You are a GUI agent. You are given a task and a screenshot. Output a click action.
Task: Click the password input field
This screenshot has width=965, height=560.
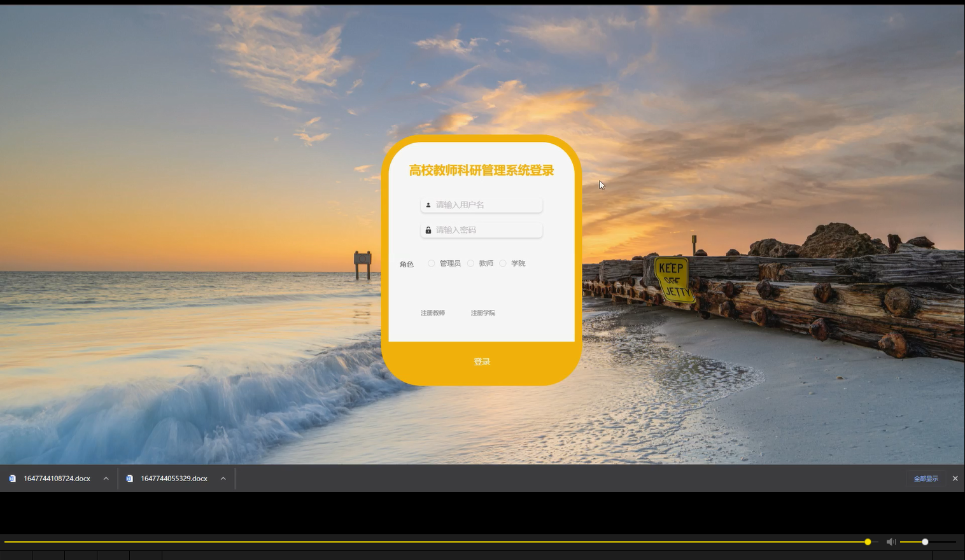coord(482,230)
